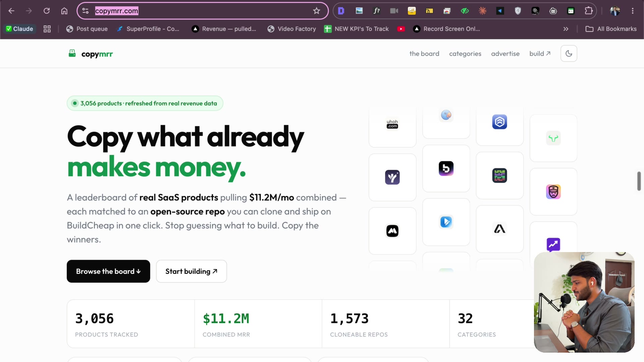Select the black M product icon
Viewport: 644px width, 362px height.
point(392,231)
